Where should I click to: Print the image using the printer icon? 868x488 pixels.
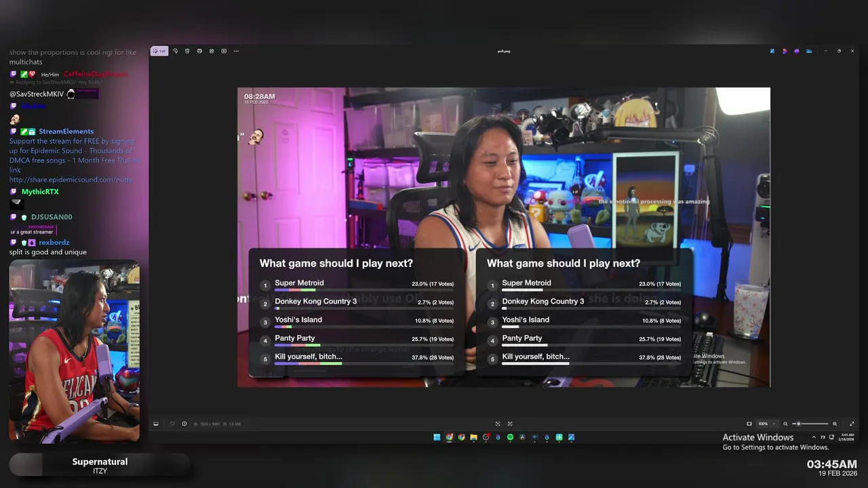tap(199, 51)
